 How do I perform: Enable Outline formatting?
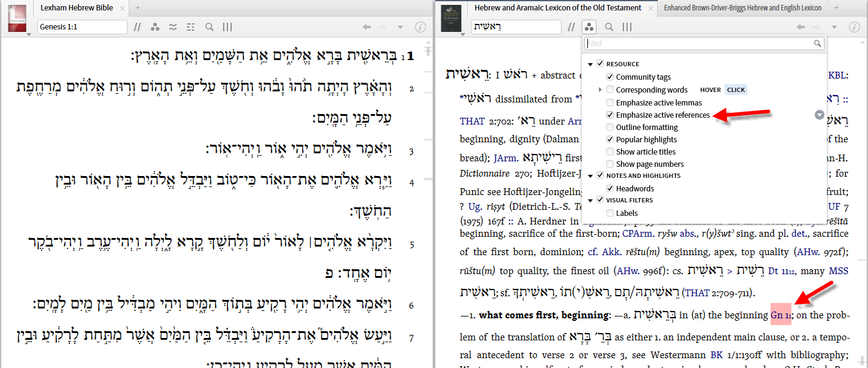(610, 127)
